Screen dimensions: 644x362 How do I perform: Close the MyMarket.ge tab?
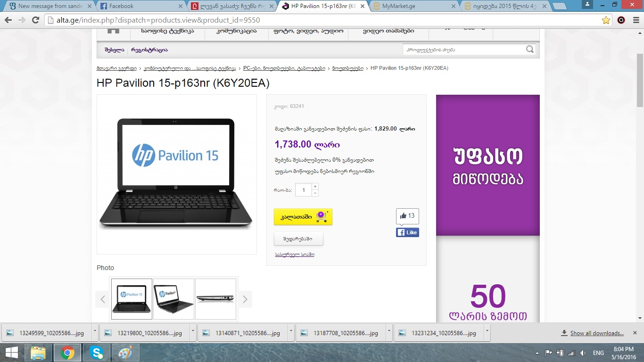point(453,6)
